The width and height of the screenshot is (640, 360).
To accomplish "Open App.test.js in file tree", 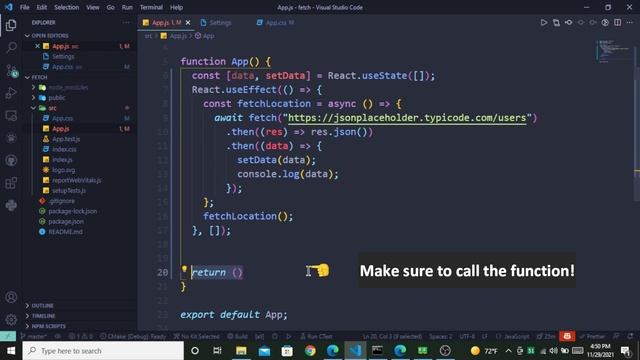I will [x=66, y=139].
